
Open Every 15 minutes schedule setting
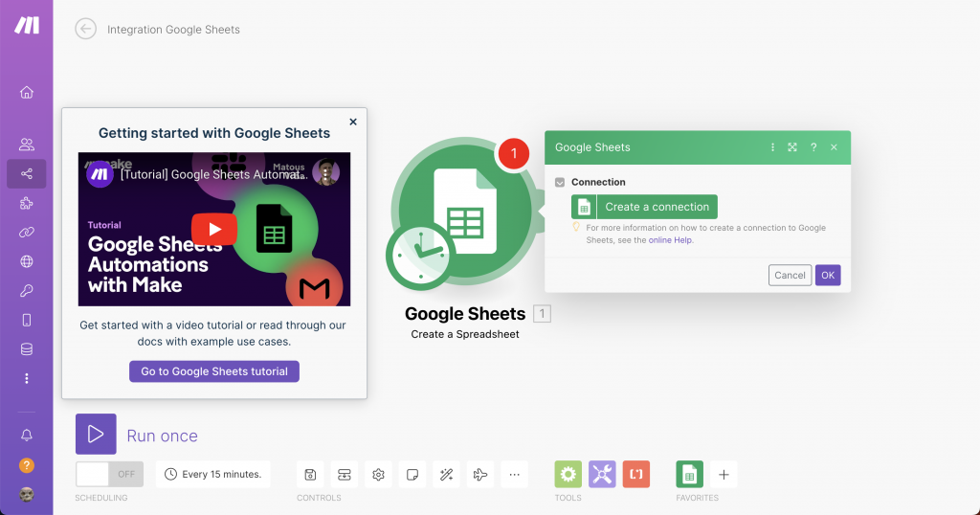(213, 475)
